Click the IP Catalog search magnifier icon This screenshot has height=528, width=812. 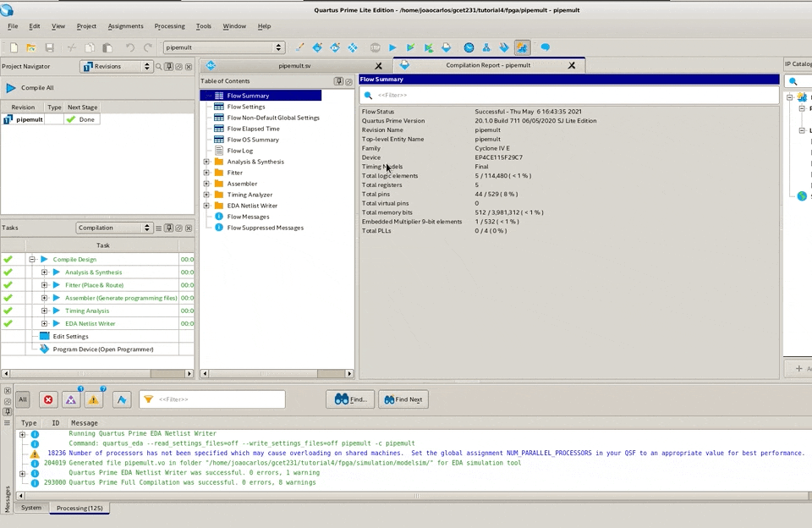[793, 81]
